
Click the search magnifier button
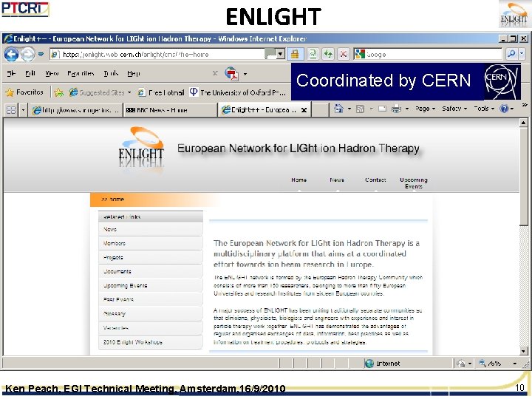click(x=511, y=54)
